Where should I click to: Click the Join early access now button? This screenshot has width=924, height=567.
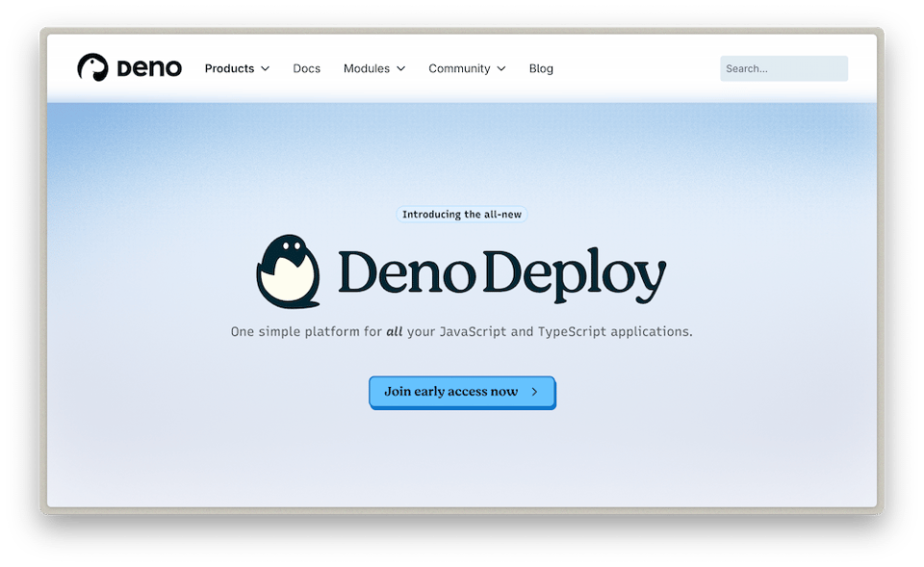(x=462, y=393)
